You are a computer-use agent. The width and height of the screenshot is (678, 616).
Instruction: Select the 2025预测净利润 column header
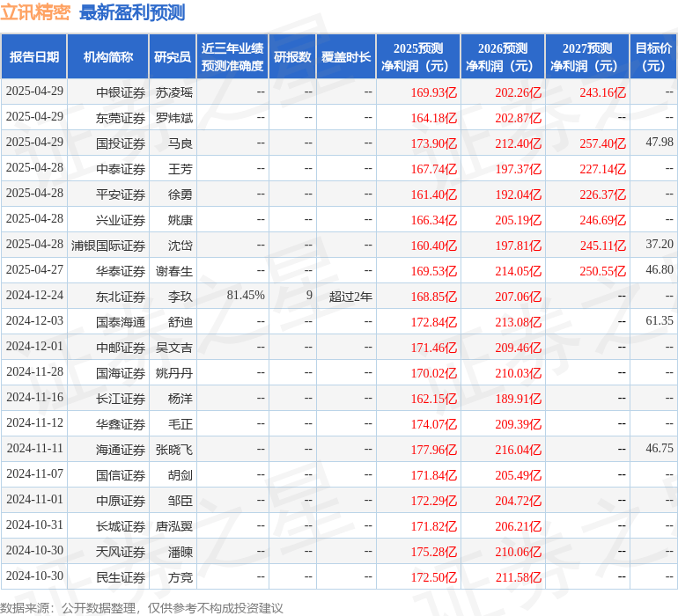tap(418, 56)
